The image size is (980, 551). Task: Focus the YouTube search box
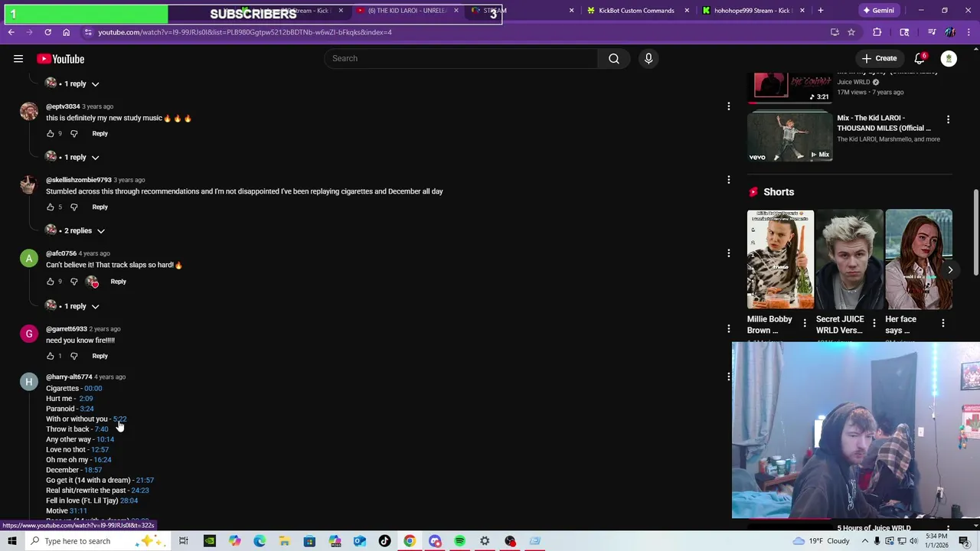[462, 58]
